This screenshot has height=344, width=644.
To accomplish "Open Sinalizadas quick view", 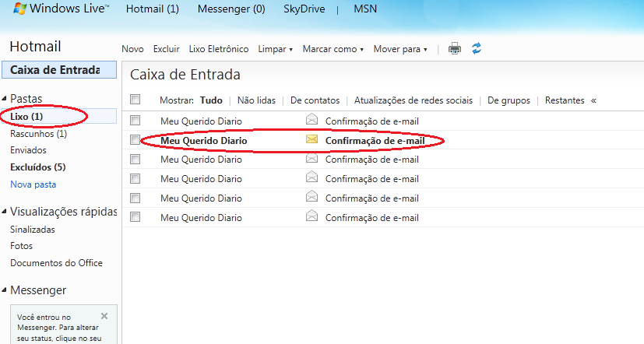I will [x=33, y=230].
